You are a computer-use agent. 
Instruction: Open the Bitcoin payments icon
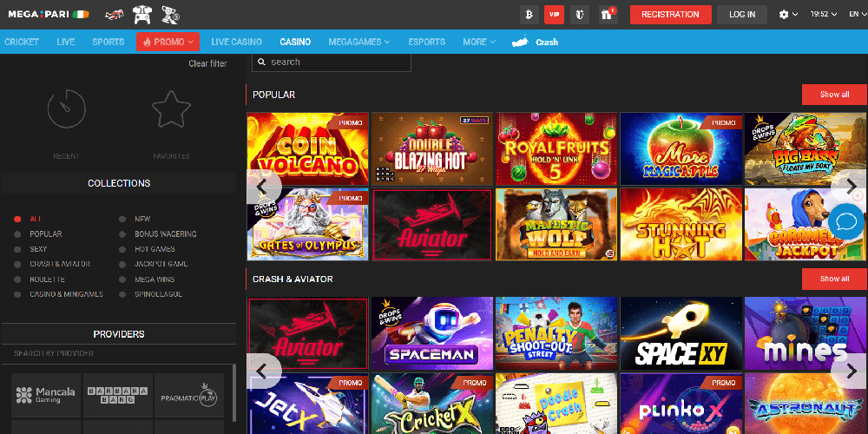coord(529,14)
